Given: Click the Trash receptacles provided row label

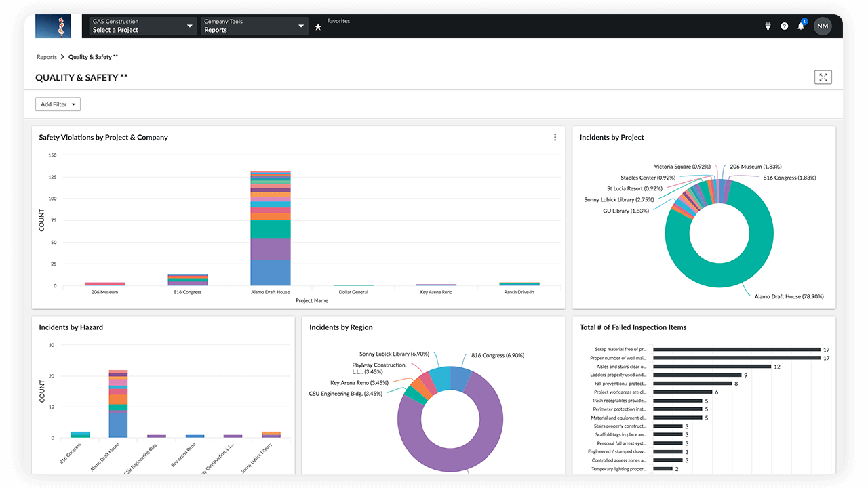Looking at the screenshot, I should (x=619, y=401).
